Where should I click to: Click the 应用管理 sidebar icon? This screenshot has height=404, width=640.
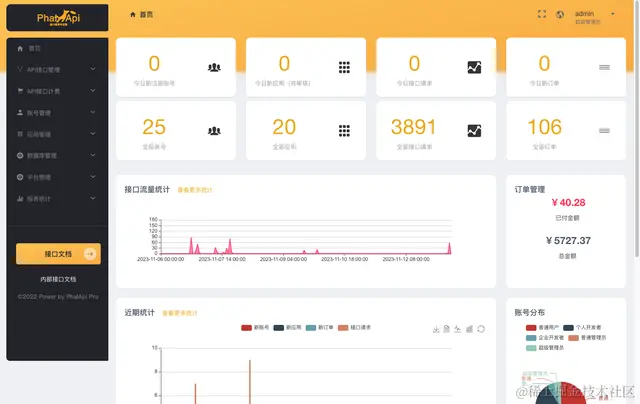20,134
